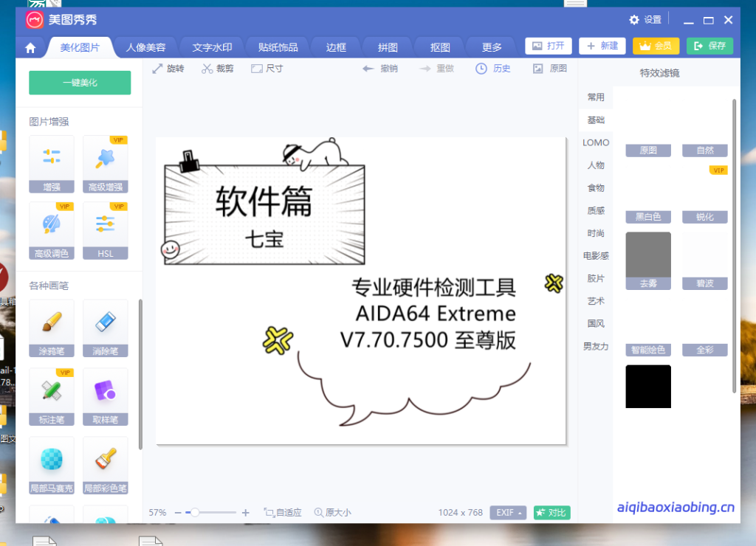Open the 尺寸 resize tool
Image resolution: width=756 pixels, height=546 pixels.
(x=267, y=69)
